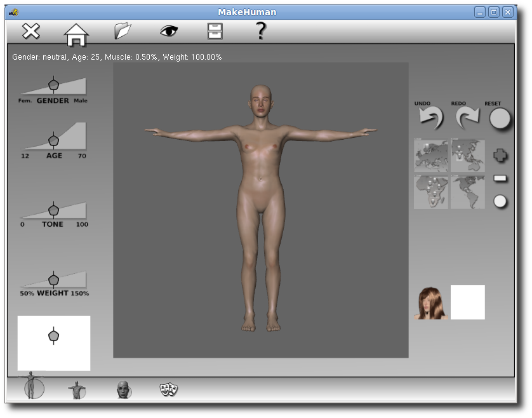The height and width of the screenshot is (418, 532).
Task: Click the minus ethnic decrease icon
Action: pyautogui.click(x=500, y=179)
